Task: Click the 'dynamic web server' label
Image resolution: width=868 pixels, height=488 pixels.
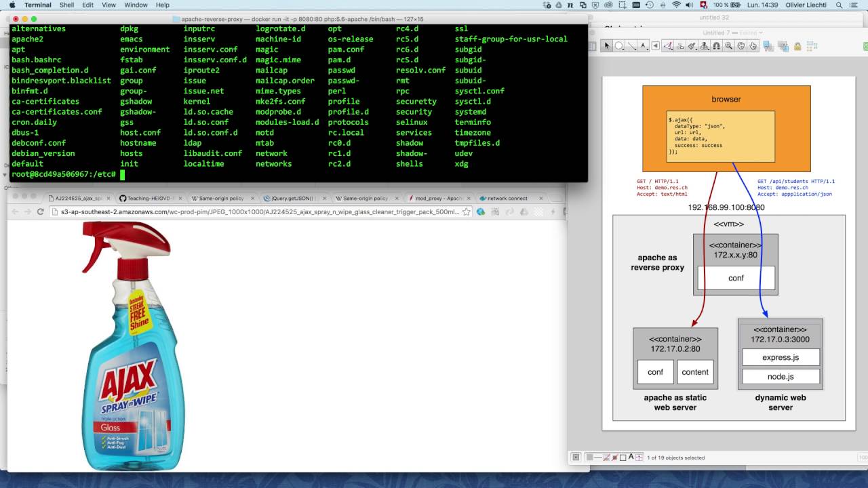Action: pos(781,403)
